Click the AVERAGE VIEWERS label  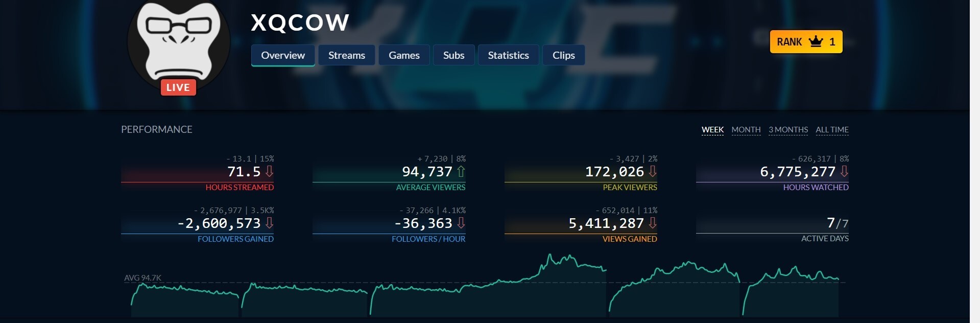tap(431, 188)
